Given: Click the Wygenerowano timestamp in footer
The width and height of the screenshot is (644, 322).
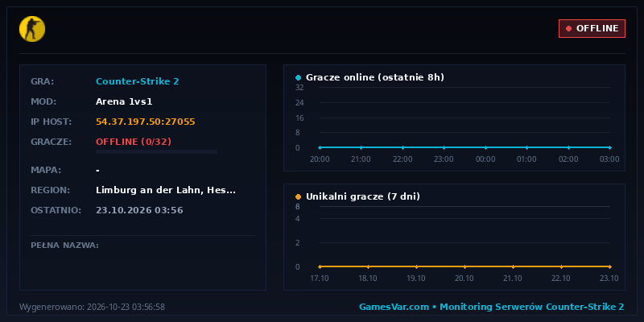Looking at the screenshot, I should tap(92, 307).
